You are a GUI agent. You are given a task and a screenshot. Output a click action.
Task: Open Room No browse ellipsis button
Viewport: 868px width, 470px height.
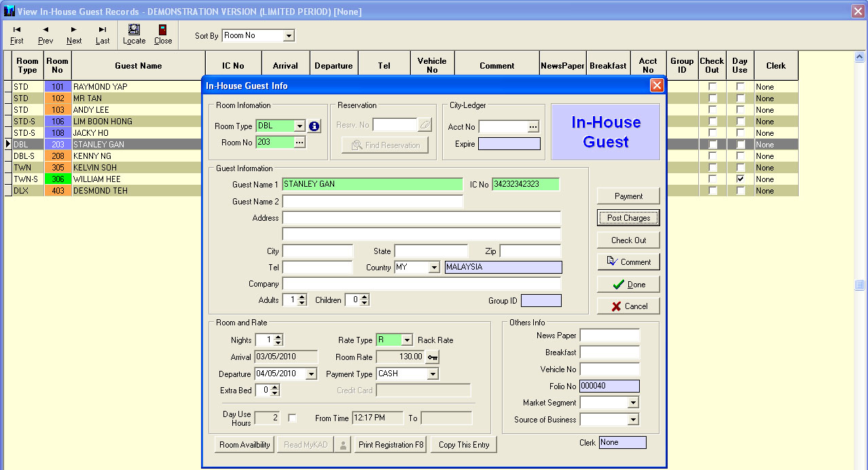pos(300,143)
